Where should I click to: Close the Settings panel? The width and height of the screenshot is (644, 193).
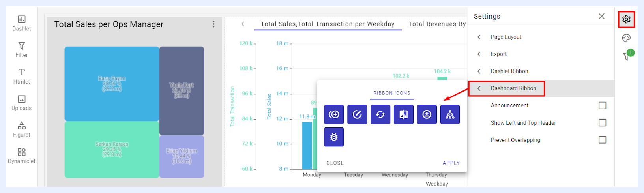(601, 16)
